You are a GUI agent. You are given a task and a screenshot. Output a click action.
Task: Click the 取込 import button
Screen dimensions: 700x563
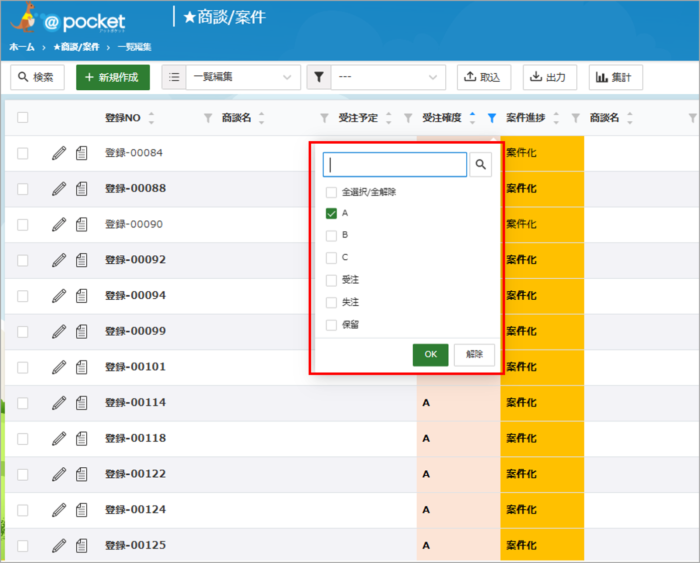pos(484,77)
